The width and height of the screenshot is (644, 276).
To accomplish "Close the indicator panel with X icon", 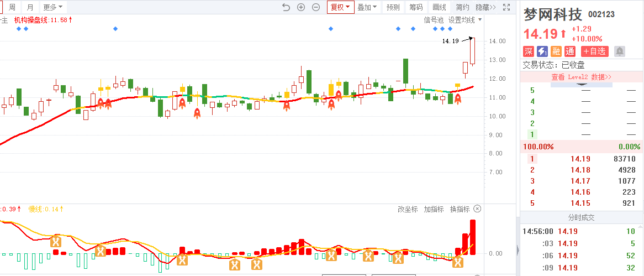I will pos(478,209).
